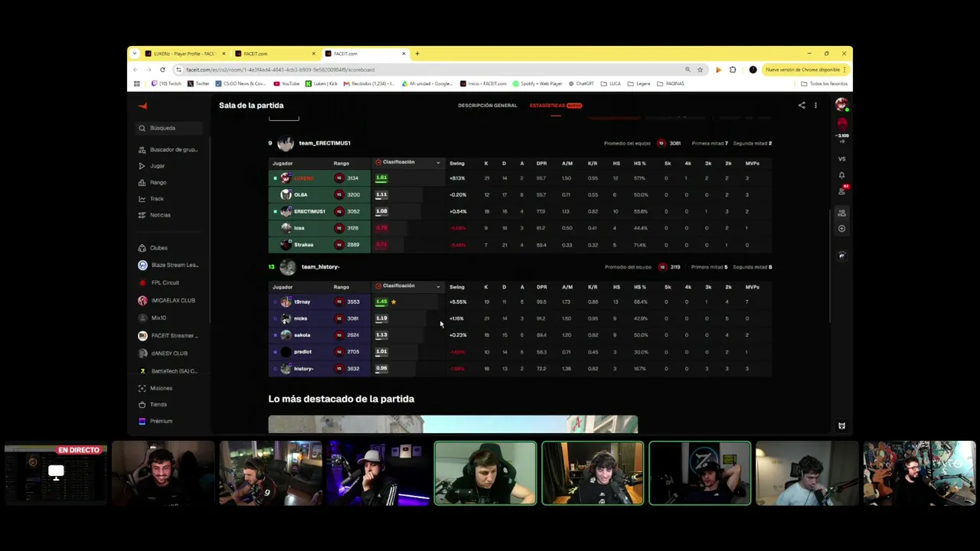Open the BattleTech (SA) club
The image size is (980, 551).
click(168, 370)
